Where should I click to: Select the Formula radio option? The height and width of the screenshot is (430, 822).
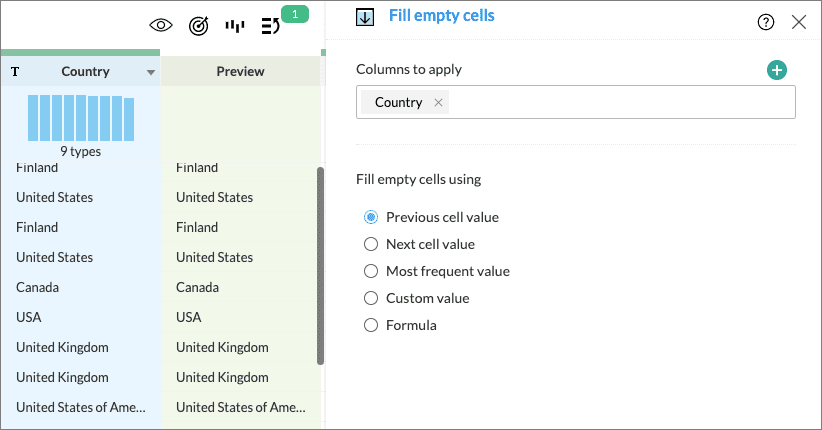point(371,325)
